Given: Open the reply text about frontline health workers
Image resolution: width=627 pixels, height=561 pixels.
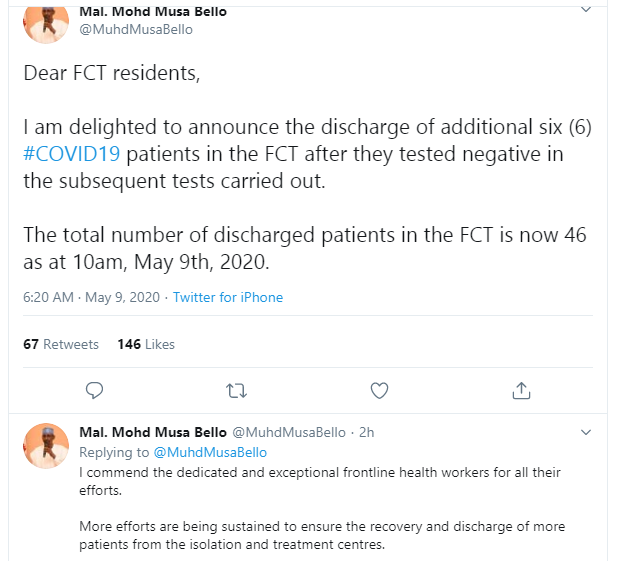Looking at the screenshot, I should (x=322, y=508).
